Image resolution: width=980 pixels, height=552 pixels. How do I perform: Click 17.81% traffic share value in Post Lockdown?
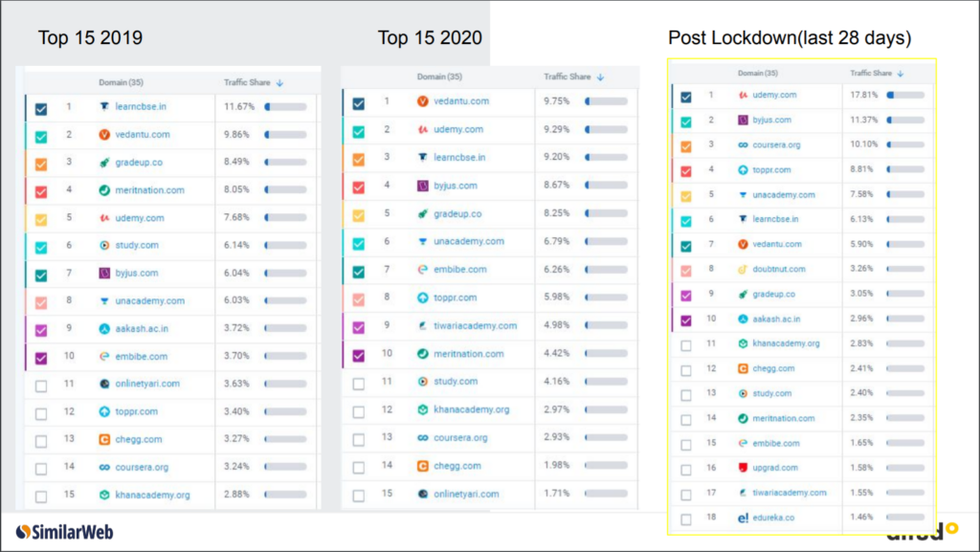(864, 95)
